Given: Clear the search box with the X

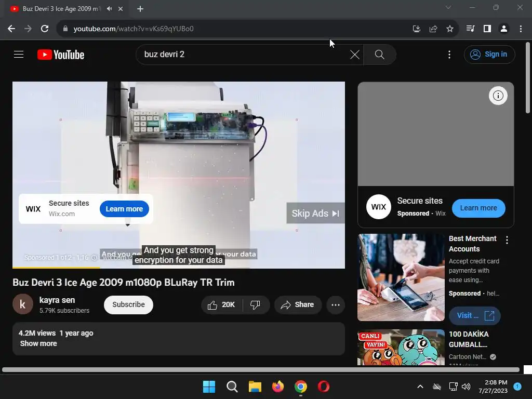Looking at the screenshot, I should [x=354, y=55].
